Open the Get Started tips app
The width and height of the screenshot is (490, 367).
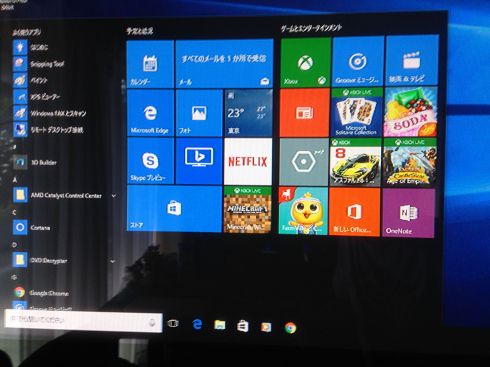31,47
